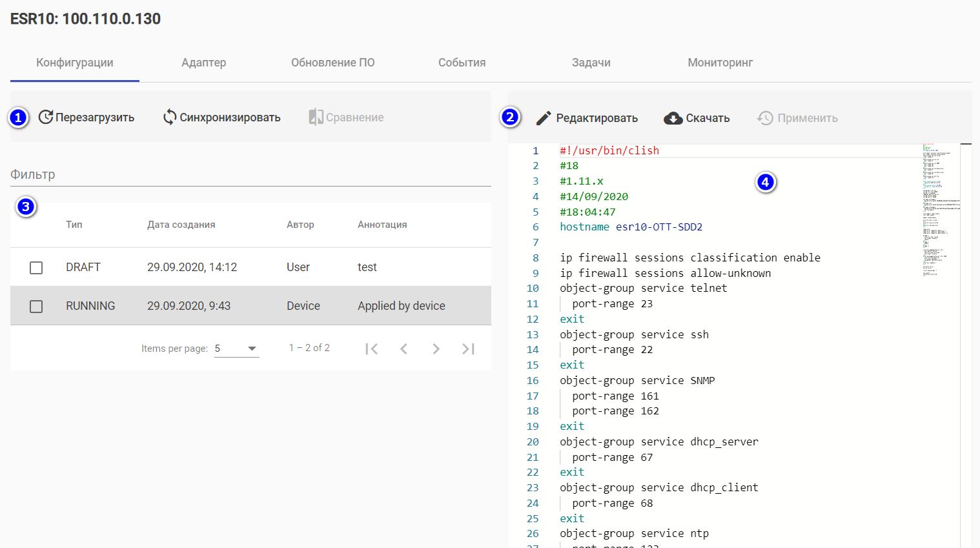Click the Сравнение compare icon
Screen dimensions: 980x548
tap(316, 117)
